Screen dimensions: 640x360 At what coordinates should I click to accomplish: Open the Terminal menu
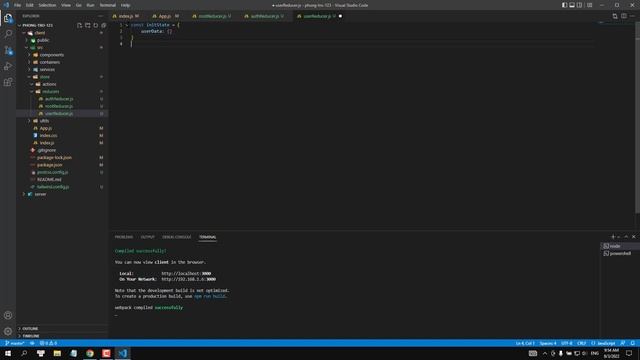point(108,5)
